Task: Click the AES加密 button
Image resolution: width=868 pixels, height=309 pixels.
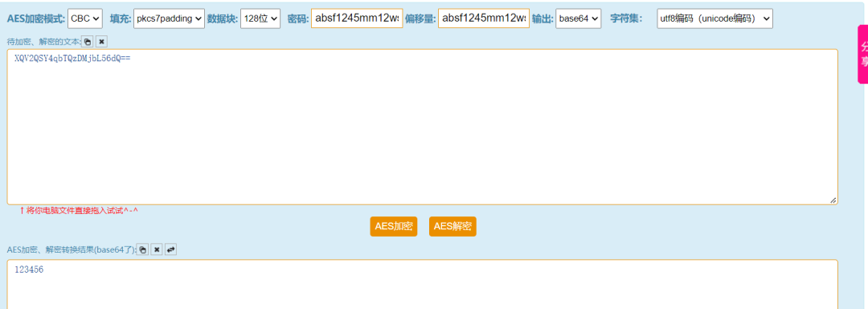Action: [394, 226]
